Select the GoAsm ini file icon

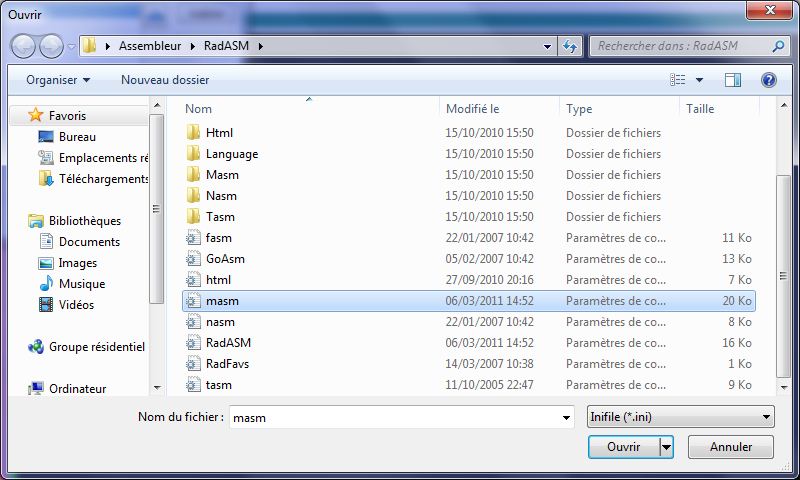pos(193,259)
